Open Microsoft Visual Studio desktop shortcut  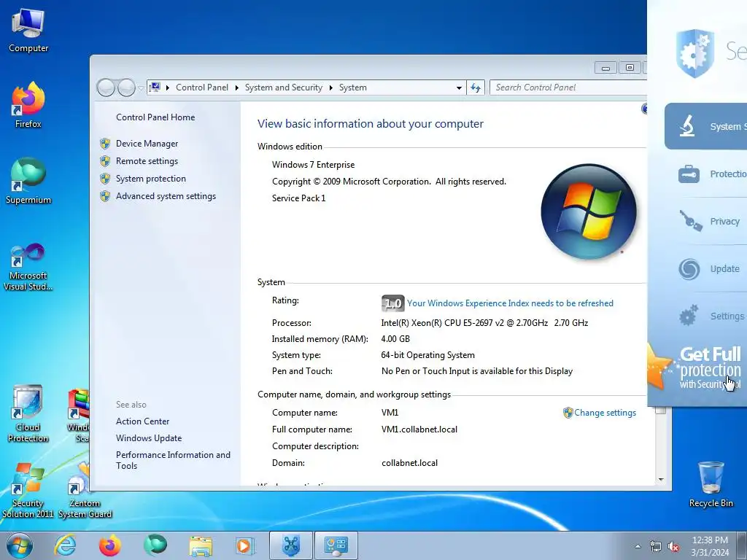[x=28, y=267]
